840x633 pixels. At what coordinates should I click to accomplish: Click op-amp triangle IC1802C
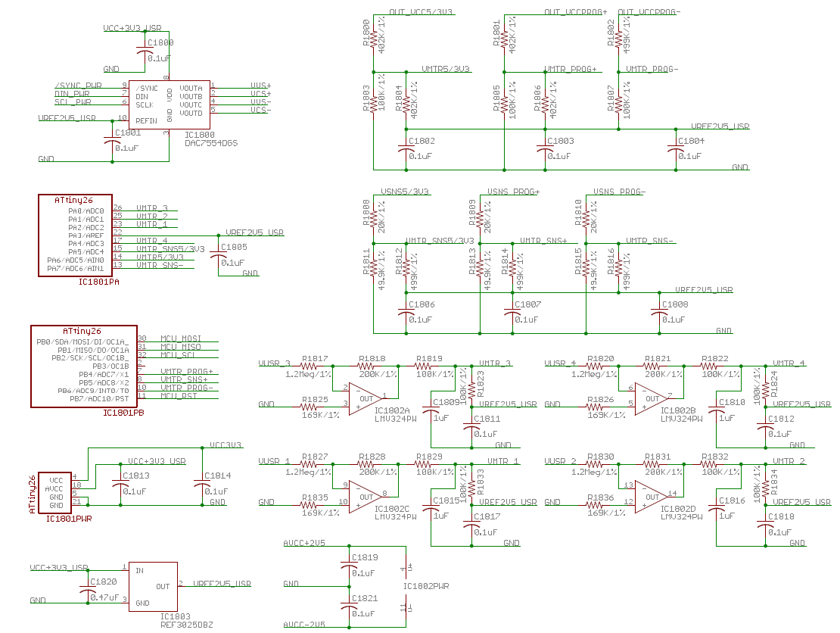(366, 497)
